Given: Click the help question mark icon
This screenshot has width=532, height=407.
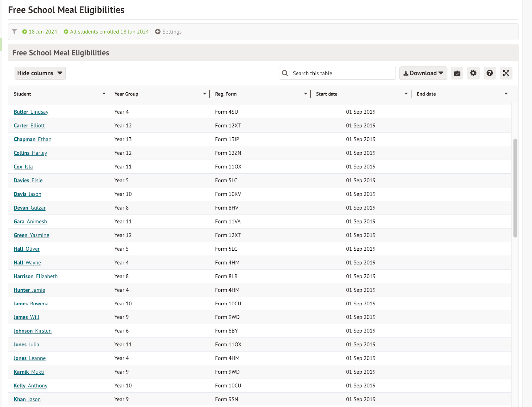Looking at the screenshot, I should 489,73.
